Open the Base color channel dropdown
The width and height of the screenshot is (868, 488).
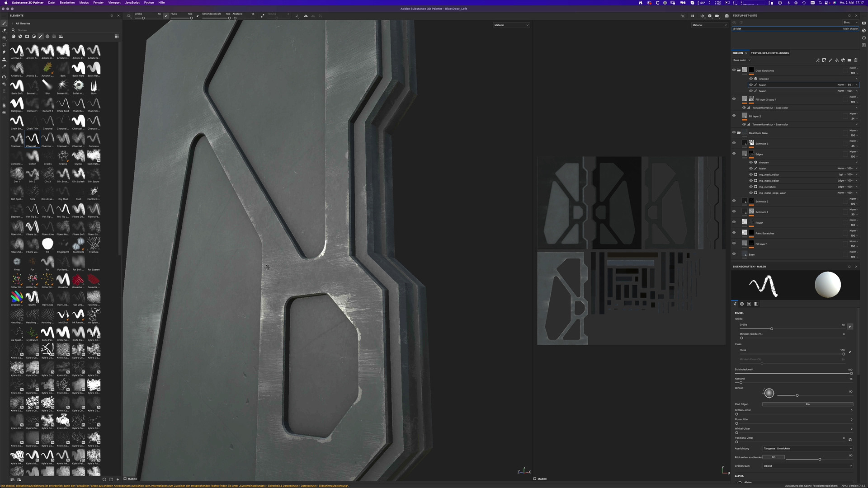click(x=742, y=60)
